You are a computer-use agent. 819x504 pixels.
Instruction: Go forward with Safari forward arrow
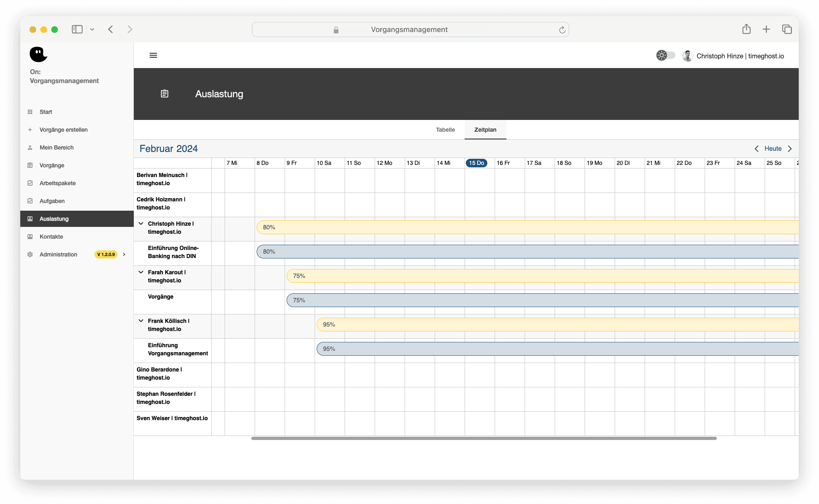click(130, 29)
